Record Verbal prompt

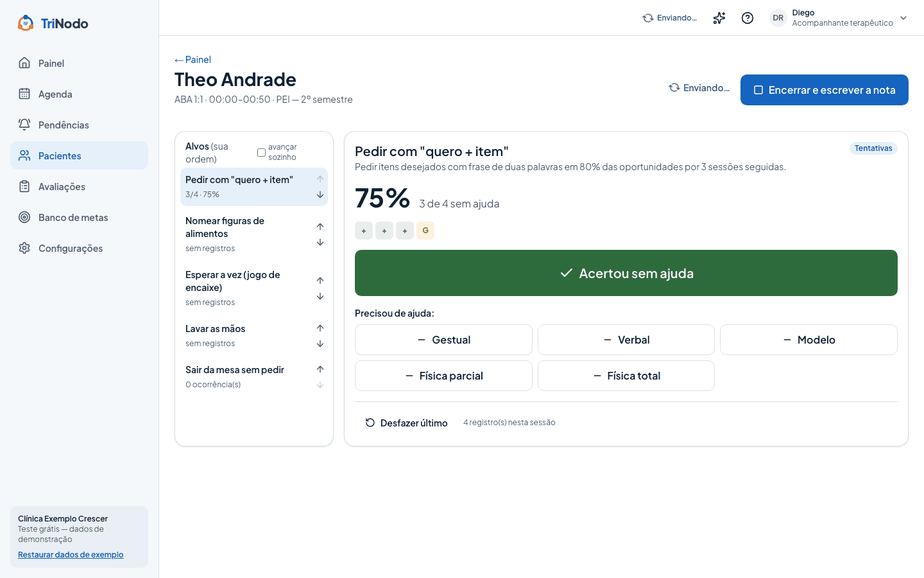point(626,340)
